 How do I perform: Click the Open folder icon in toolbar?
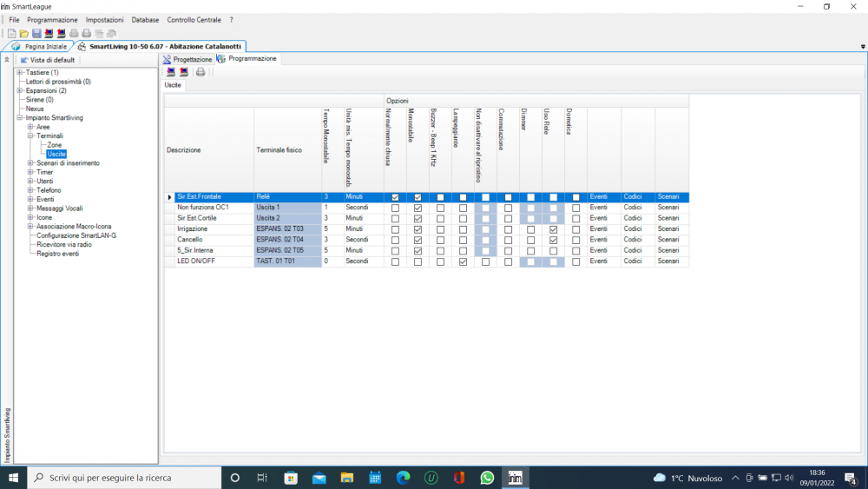(x=24, y=33)
